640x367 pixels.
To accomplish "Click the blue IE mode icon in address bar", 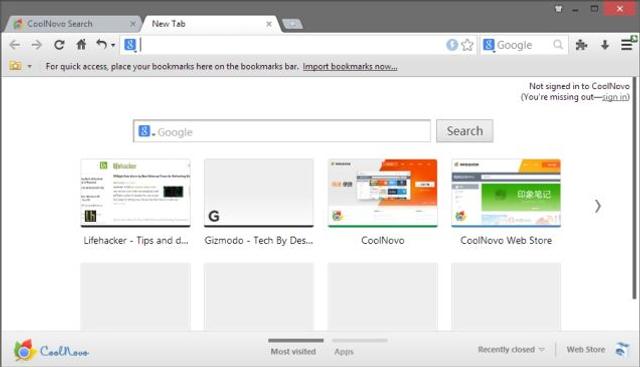I will pyautogui.click(x=452, y=44).
